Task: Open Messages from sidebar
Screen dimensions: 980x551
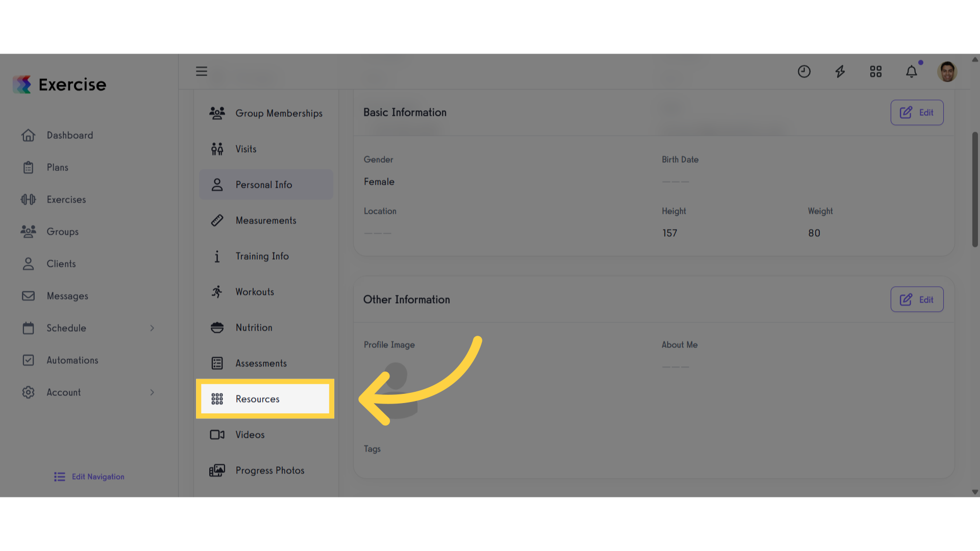Action: tap(67, 296)
